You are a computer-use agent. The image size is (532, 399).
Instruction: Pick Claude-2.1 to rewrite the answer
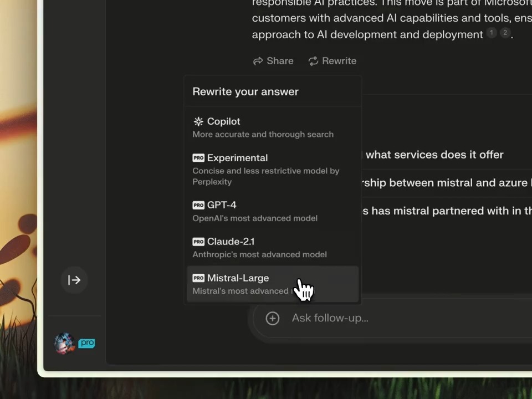point(259,247)
